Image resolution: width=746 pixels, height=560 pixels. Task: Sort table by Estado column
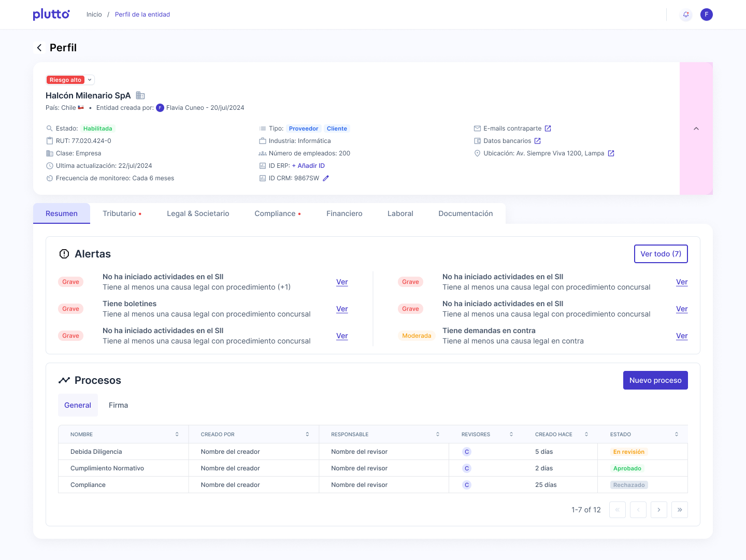click(676, 434)
